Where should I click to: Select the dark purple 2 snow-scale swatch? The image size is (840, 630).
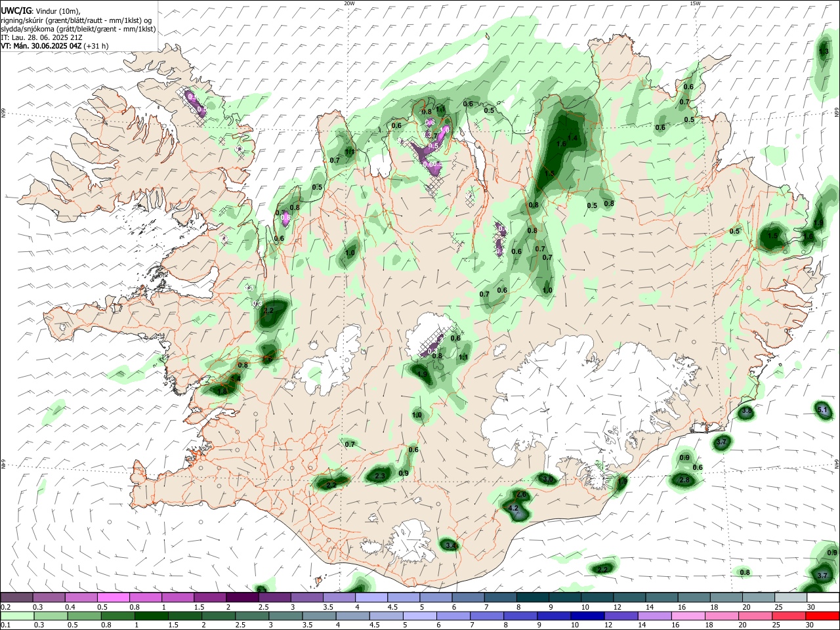click(242, 598)
